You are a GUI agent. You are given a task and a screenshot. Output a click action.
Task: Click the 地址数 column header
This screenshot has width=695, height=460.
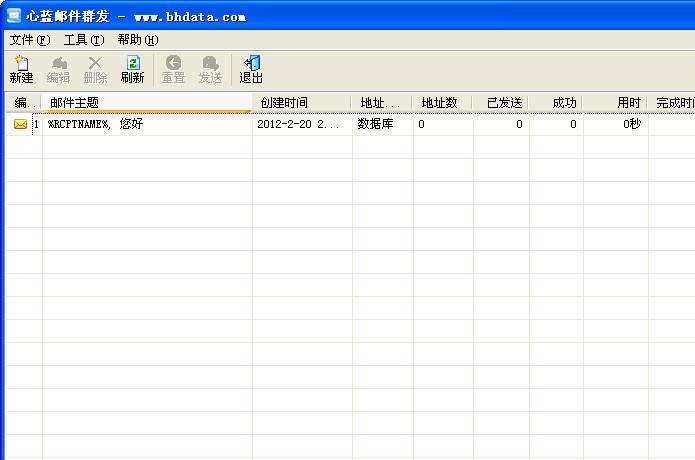pos(441,103)
